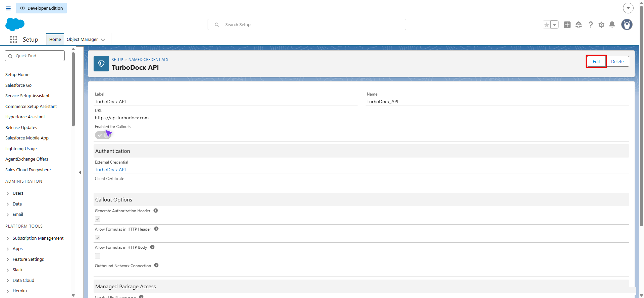Open the notifications bell
This screenshot has height=298, width=644.
coord(612,24)
